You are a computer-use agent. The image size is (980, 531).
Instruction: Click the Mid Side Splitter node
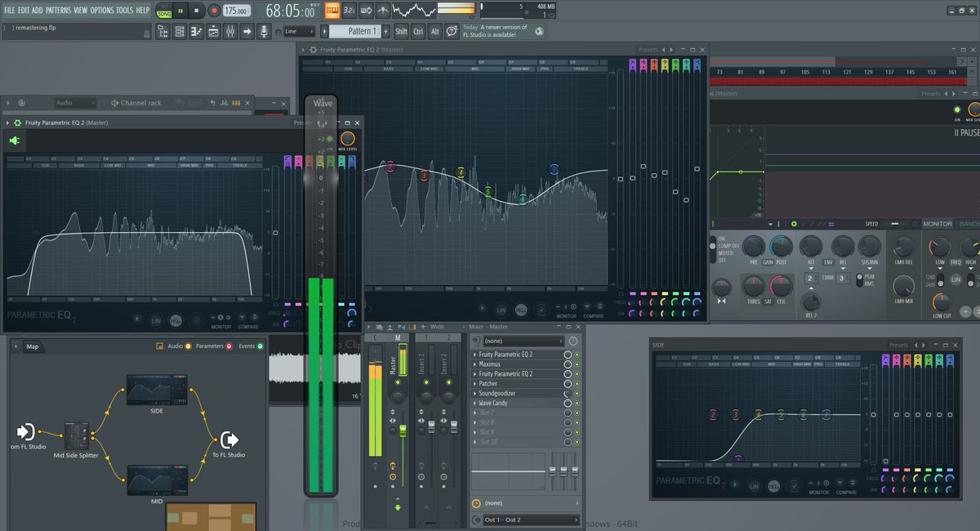(x=77, y=435)
